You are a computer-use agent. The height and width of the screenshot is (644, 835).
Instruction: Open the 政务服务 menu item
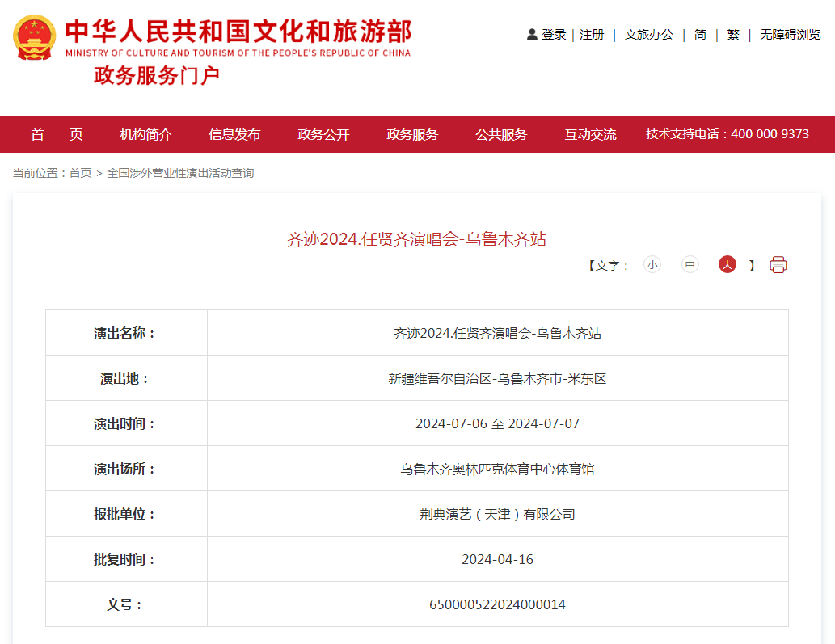pyautogui.click(x=412, y=135)
